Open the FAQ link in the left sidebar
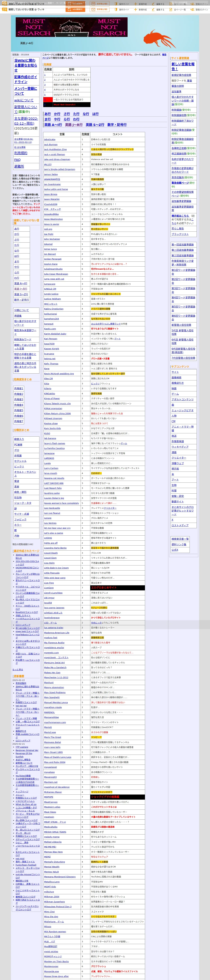 (17, 160)
